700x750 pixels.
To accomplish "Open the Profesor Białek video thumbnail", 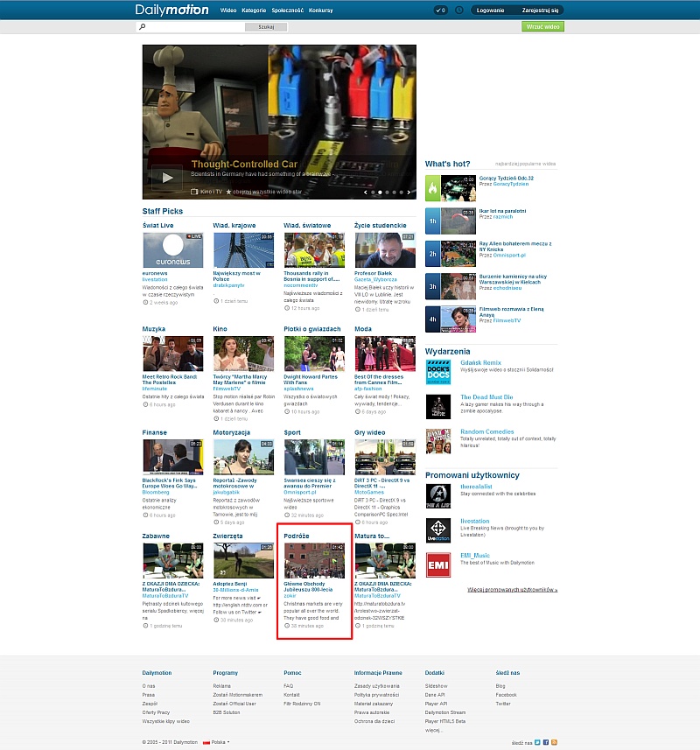I will pyautogui.click(x=385, y=250).
